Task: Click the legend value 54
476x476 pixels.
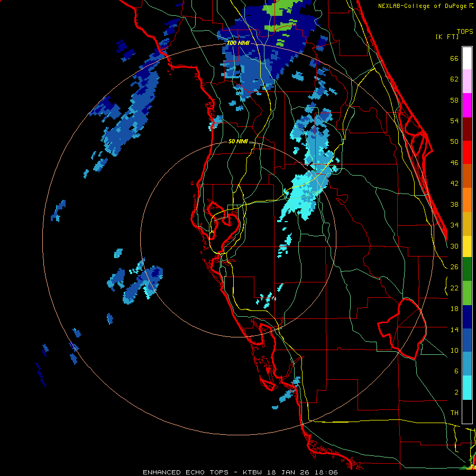Action: pyautogui.click(x=454, y=121)
